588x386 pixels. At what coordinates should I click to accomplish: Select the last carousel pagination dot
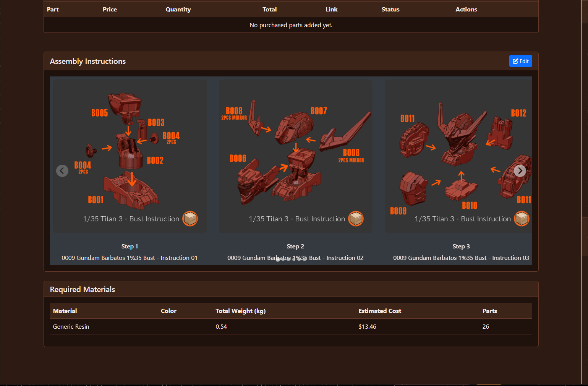coord(305,259)
